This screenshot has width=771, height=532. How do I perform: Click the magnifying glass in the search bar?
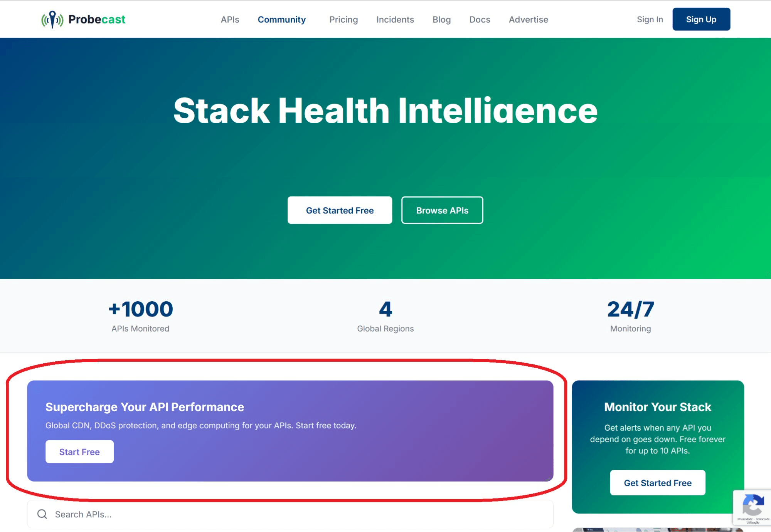pyautogui.click(x=42, y=514)
